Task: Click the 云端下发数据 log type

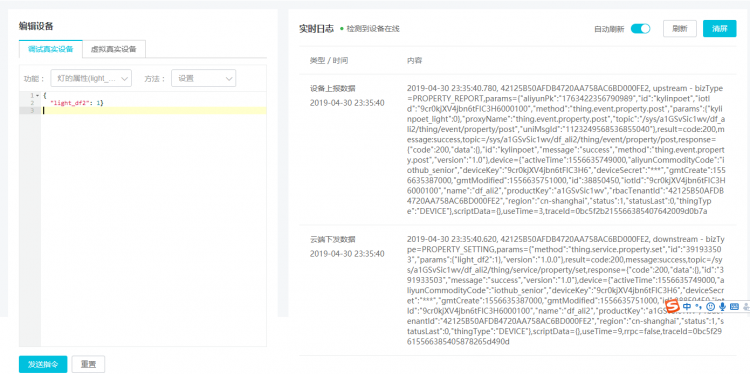Action: [x=332, y=240]
